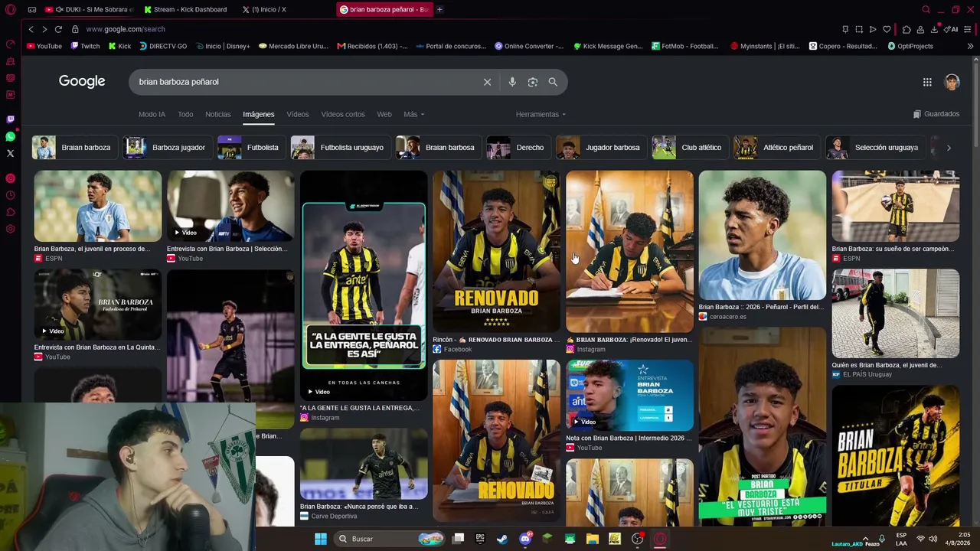
Task: Open the Kick bookmark
Action: tap(119, 46)
